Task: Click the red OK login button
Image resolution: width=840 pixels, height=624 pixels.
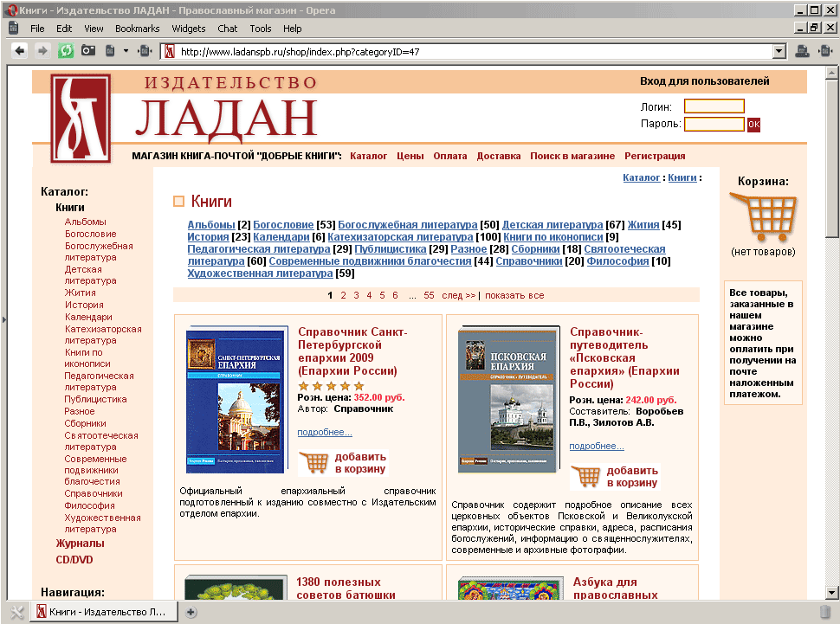Action: coord(753,125)
